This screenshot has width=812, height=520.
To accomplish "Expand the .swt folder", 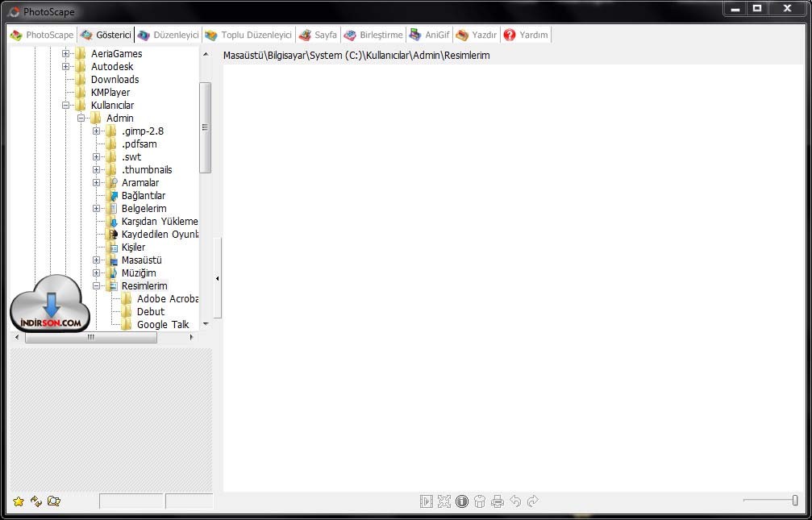I will [96, 157].
